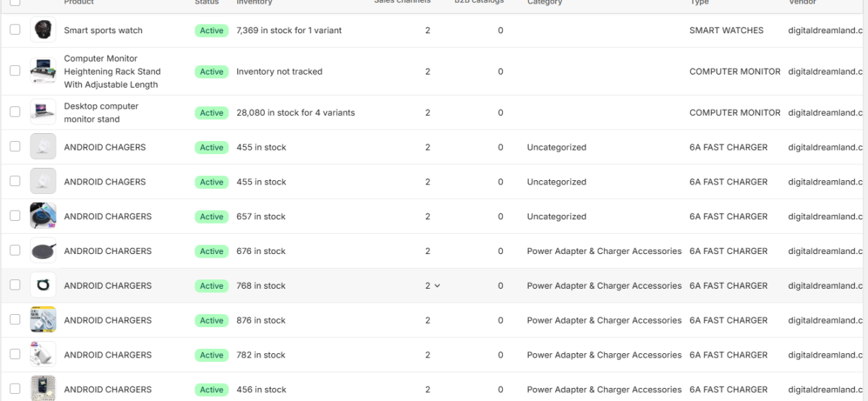
Task: Check the box for the 768 in stock row
Action: click(14, 285)
